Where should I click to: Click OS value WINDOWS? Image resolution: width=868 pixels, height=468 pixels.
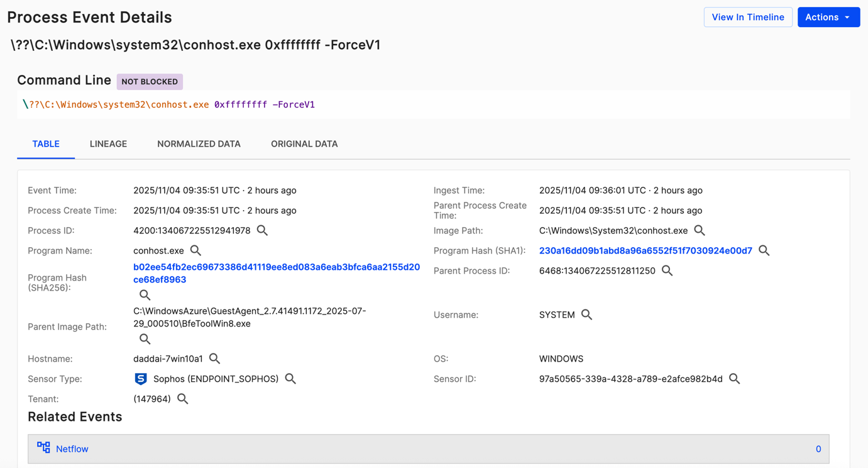pos(561,359)
